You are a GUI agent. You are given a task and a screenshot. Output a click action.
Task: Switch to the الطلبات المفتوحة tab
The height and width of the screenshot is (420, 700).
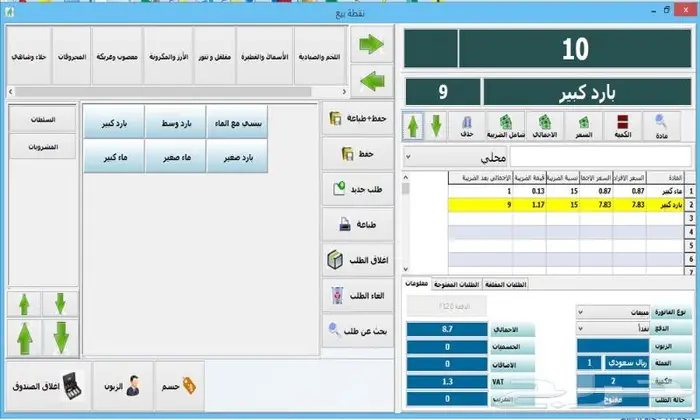[456, 284]
